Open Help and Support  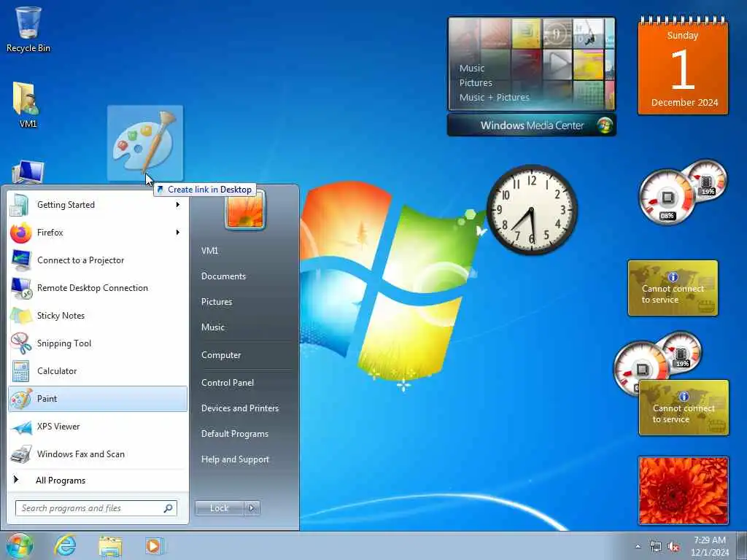click(235, 459)
